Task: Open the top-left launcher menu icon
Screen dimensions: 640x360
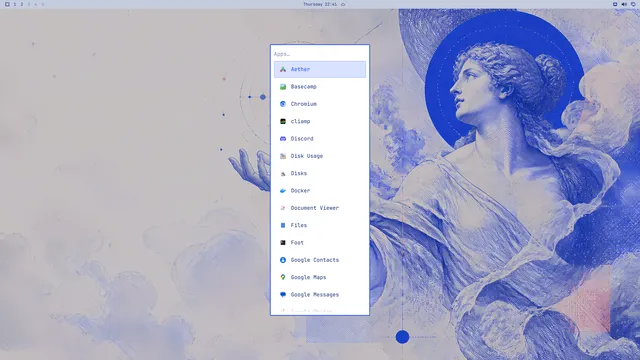Action: (7, 4)
